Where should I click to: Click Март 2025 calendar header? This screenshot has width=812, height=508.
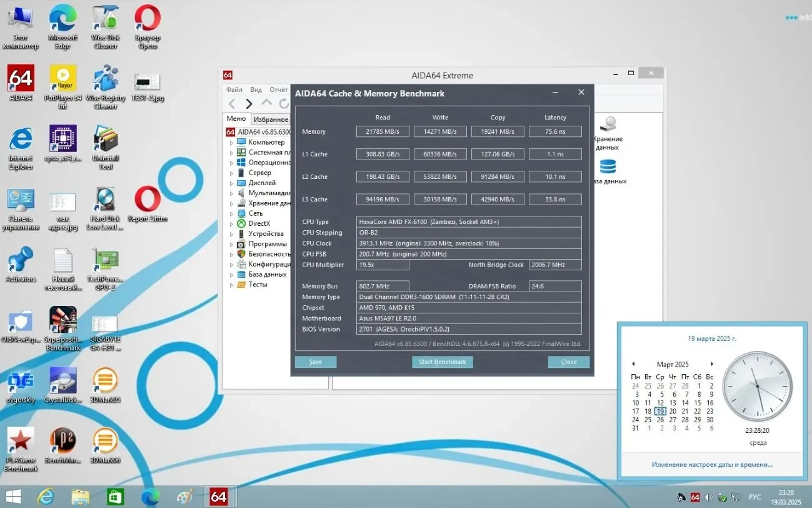click(x=673, y=364)
